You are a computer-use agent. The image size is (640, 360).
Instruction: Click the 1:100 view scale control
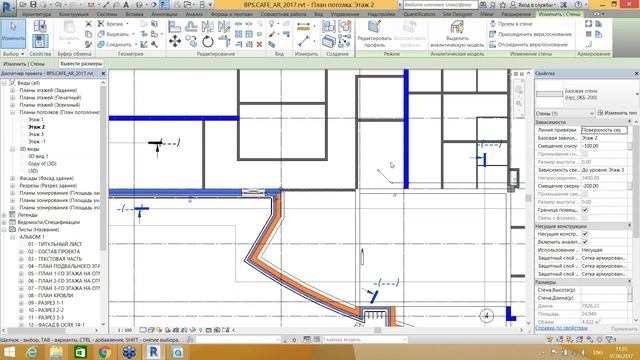pos(124,330)
